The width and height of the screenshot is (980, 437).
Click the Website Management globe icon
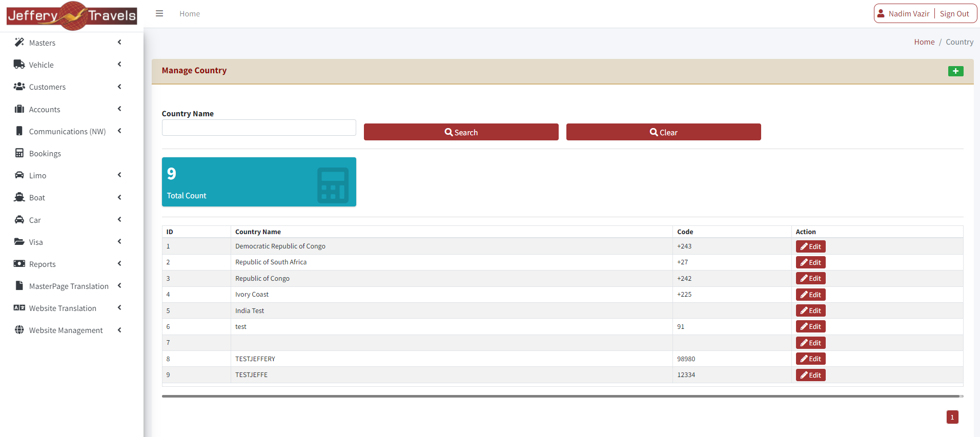[19, 330]
